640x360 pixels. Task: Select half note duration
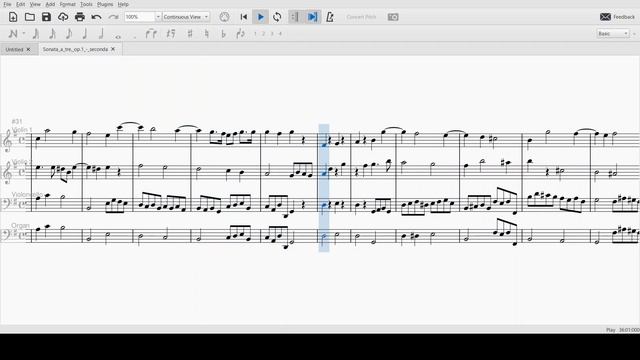101,34
